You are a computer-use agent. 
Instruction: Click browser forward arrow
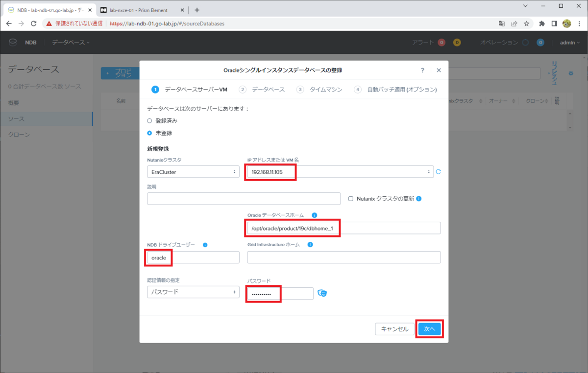coord(21,23)
